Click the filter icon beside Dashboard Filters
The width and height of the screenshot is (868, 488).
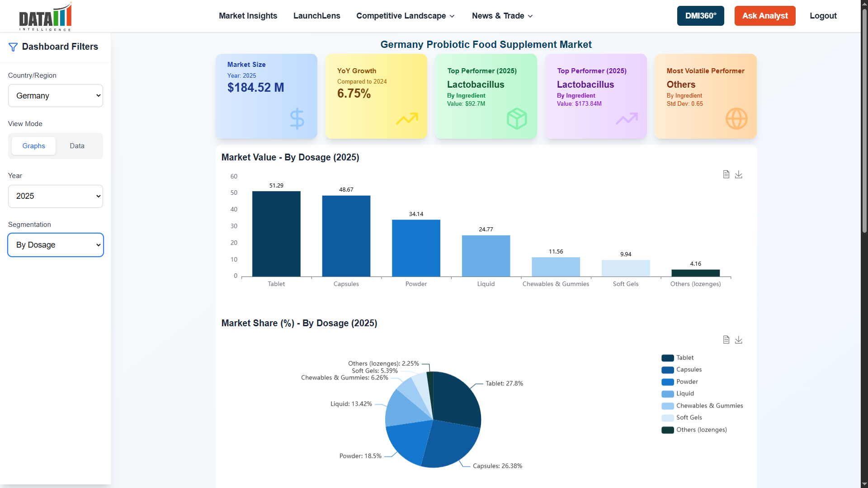13,47
